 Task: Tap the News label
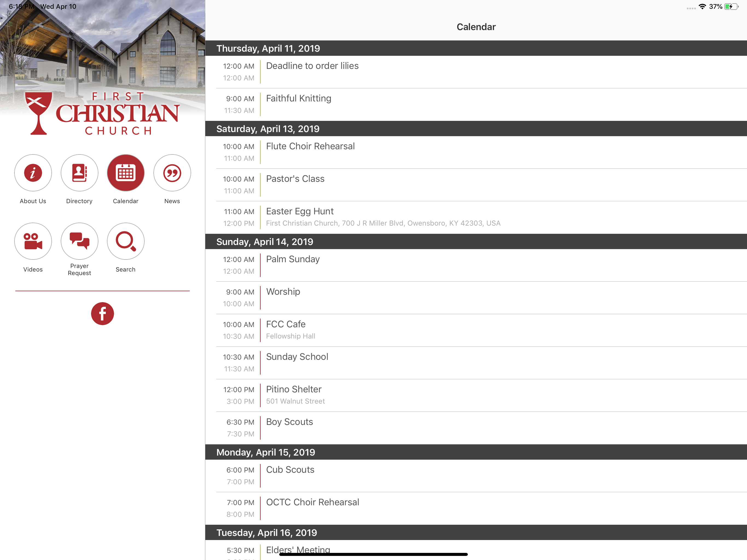tap(172, 201)
